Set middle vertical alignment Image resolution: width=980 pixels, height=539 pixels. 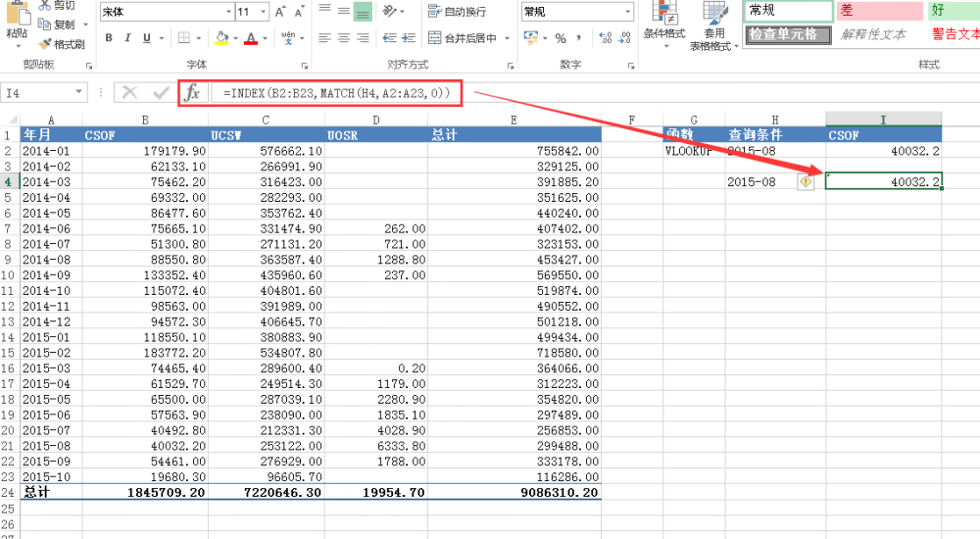pos(344,10)
